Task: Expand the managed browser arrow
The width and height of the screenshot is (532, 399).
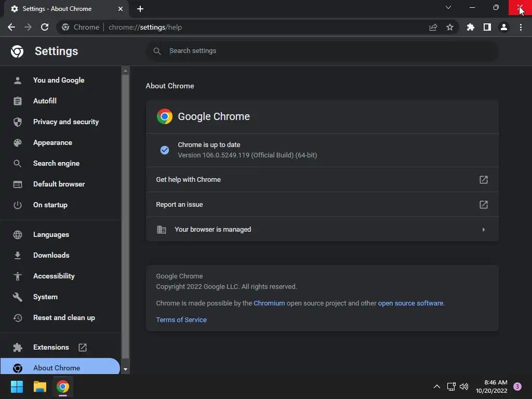Action: (x=484, y=229)
